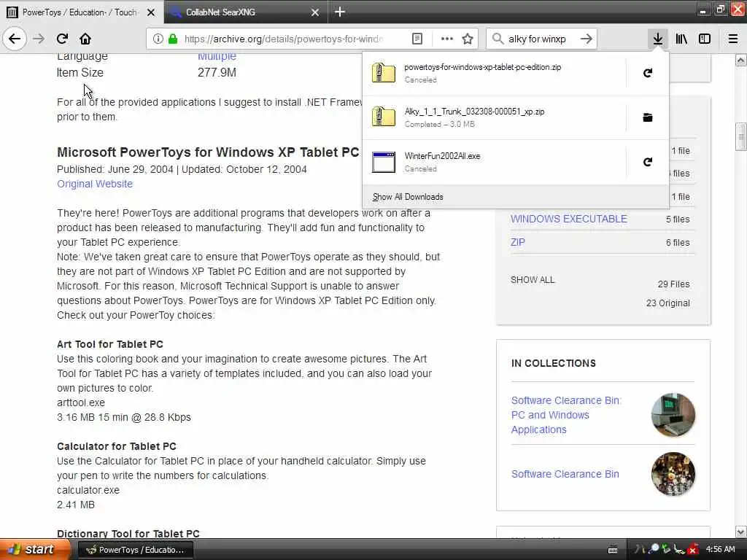The width and height of the screenshot is (747, 560).
Task: Open the Software Clearance Bin collection link
Action: pyautogui.click(x=565, y=474)
